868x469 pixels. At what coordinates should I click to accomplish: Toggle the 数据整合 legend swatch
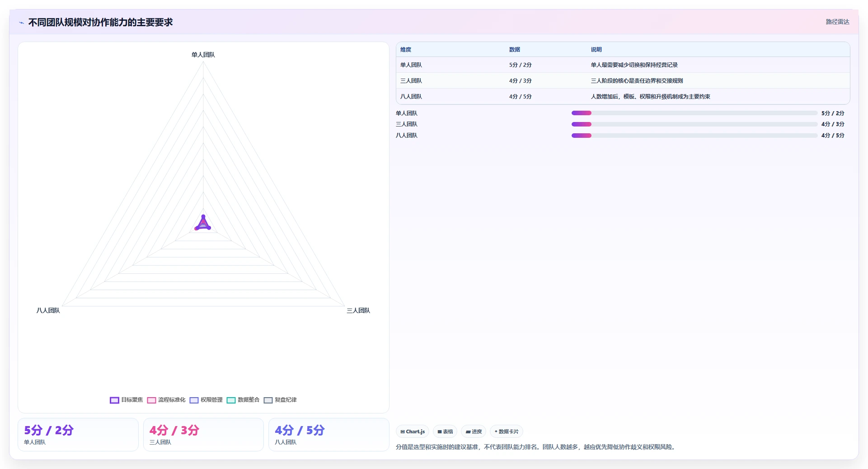pos(231,400)
